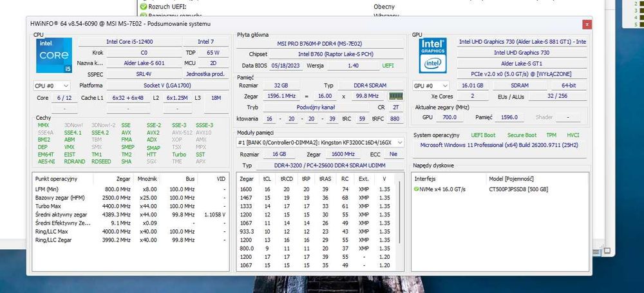Click the tCL column header in timings table
The height and width of the screenshot is (293, 644).
(x=267, y=179)
